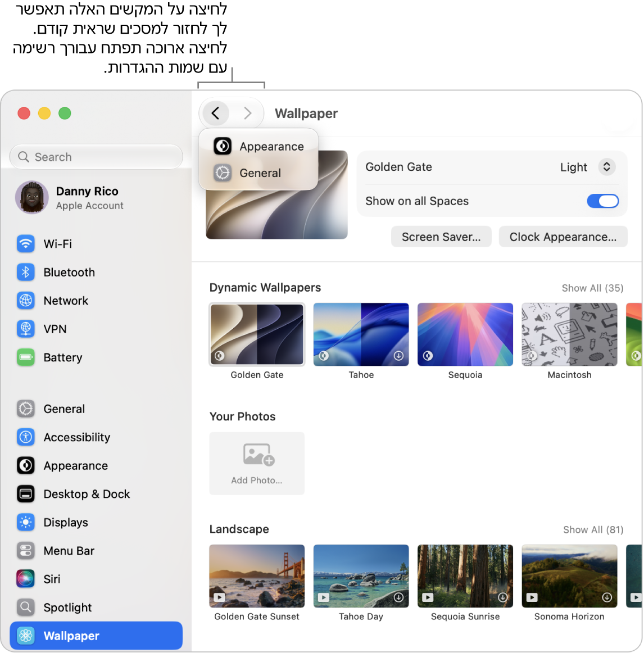
Task: Open Bluetooth settings icon
Action: 25,272
